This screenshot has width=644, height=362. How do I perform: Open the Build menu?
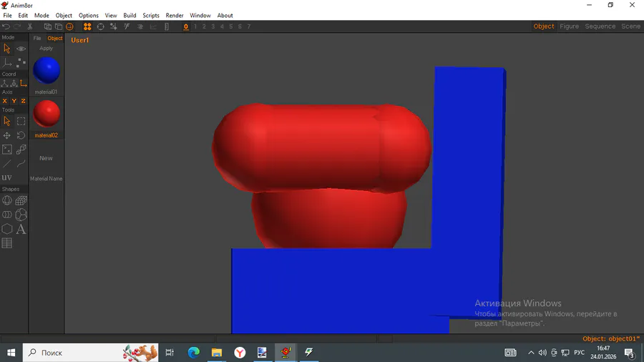[130, 15]
